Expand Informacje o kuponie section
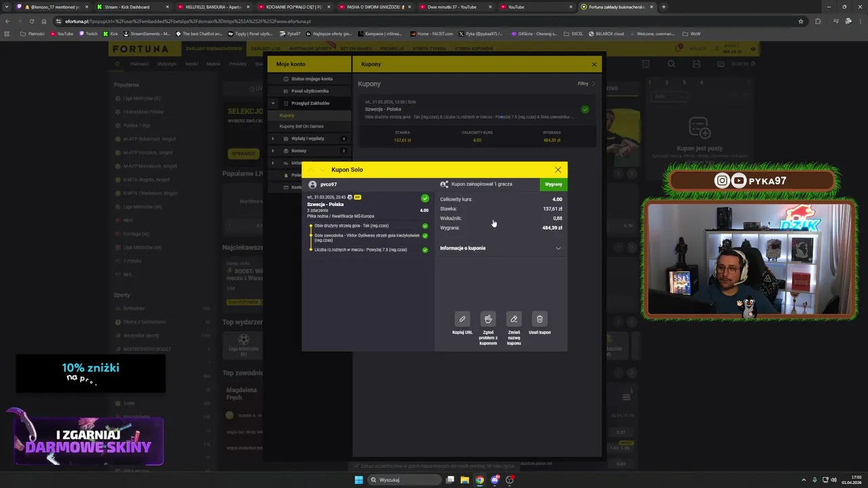868x488 pixels. click(x=500, y=248)
